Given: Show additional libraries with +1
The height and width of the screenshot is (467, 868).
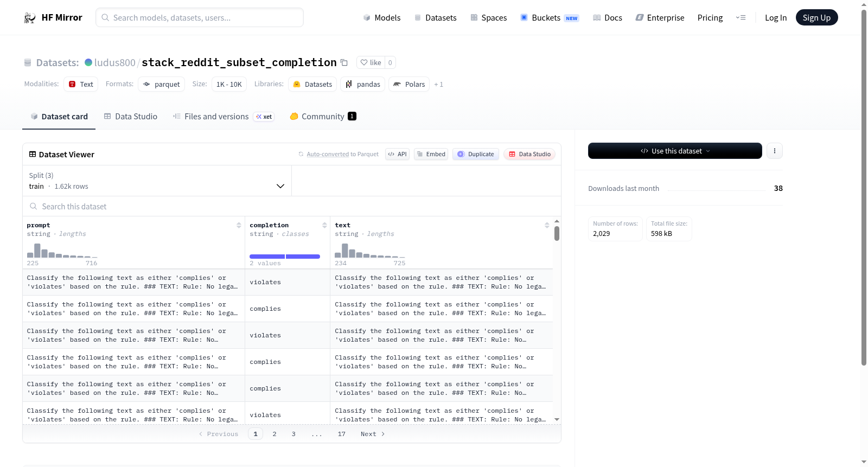Looking at the screenshot, I should pos(438,85).
